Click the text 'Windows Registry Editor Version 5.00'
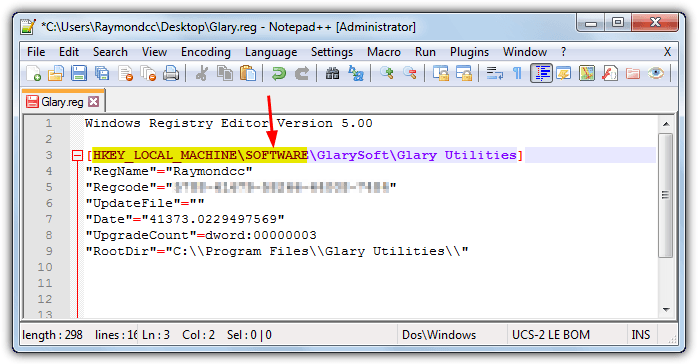 [x=229, y=123]
